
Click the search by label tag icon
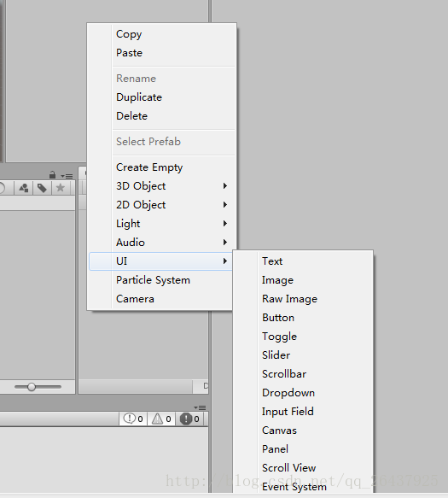click(x=42, y=188)
